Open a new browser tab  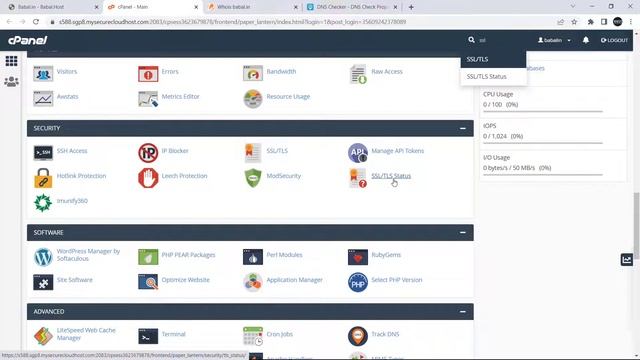(411, 7)
